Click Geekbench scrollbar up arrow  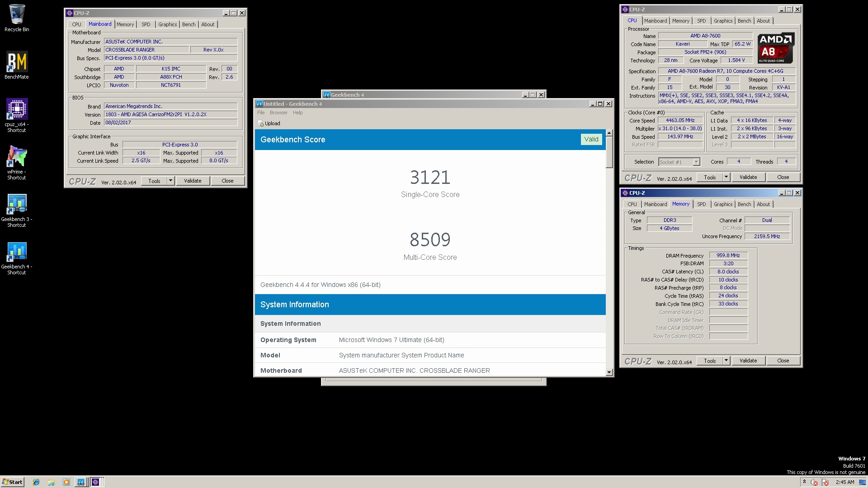click(x=609, y=133)
